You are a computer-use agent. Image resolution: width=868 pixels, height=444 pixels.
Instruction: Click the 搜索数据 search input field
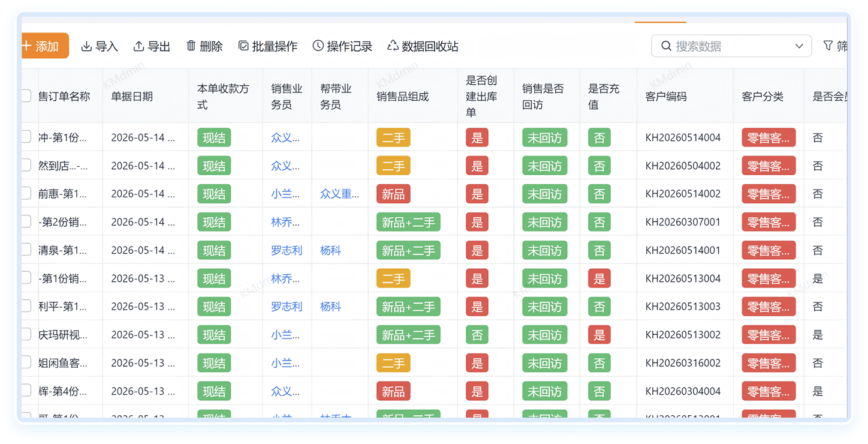(x=731, y=46)
